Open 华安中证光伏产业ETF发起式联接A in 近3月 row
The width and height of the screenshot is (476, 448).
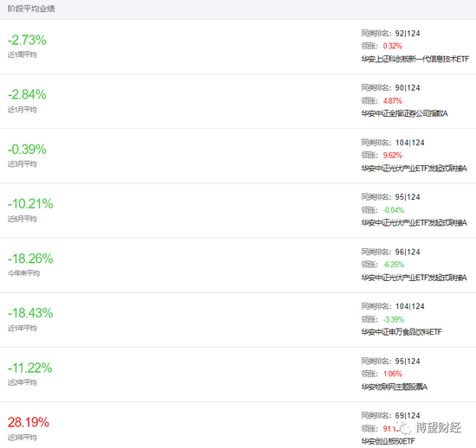click(x=414, y=169)
